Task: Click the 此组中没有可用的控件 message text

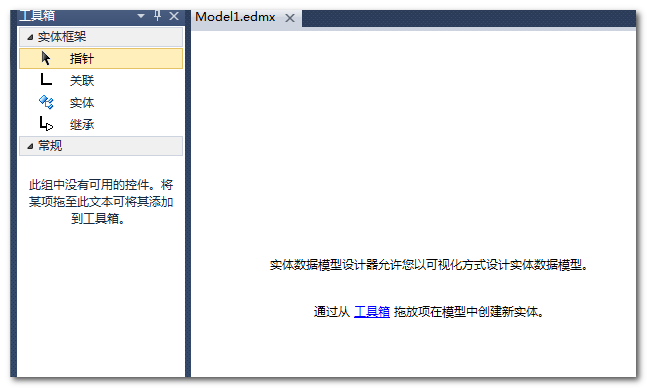Action: tap(101, 201)
